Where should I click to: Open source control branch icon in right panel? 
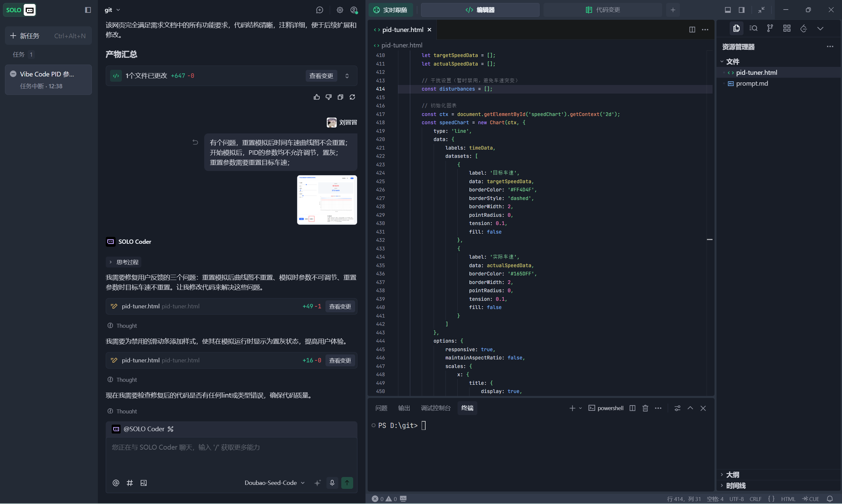coord(770,28)
